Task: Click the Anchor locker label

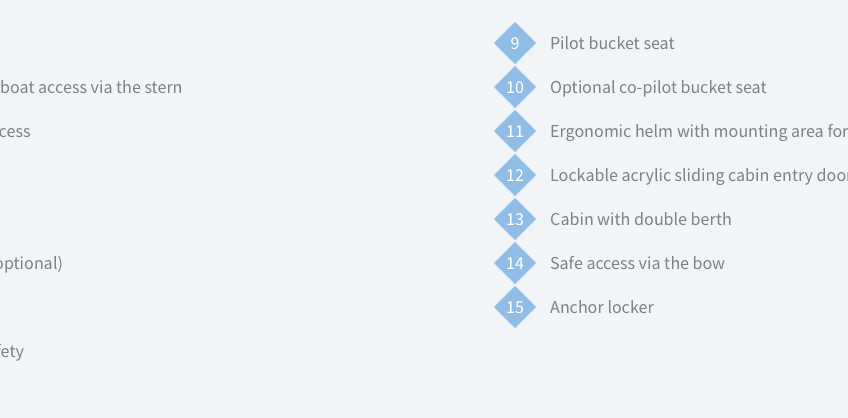Action: (602, 307)
